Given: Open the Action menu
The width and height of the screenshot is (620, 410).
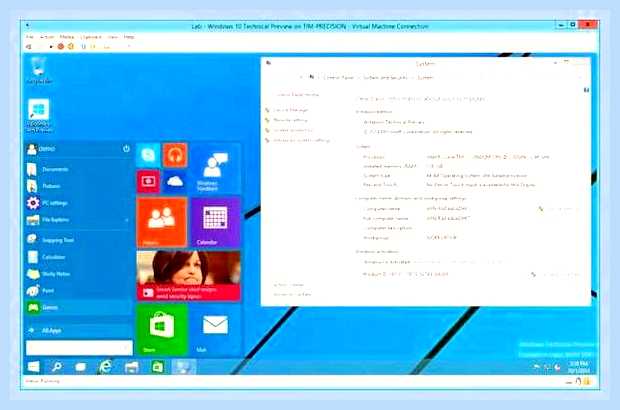Looking at the screenshot, I should tap(47, 37).
